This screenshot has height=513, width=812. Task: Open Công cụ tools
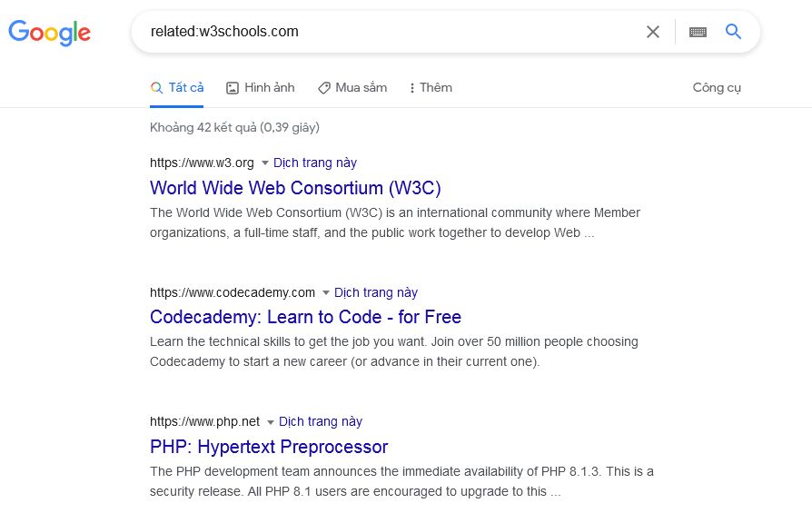point(717,87)
